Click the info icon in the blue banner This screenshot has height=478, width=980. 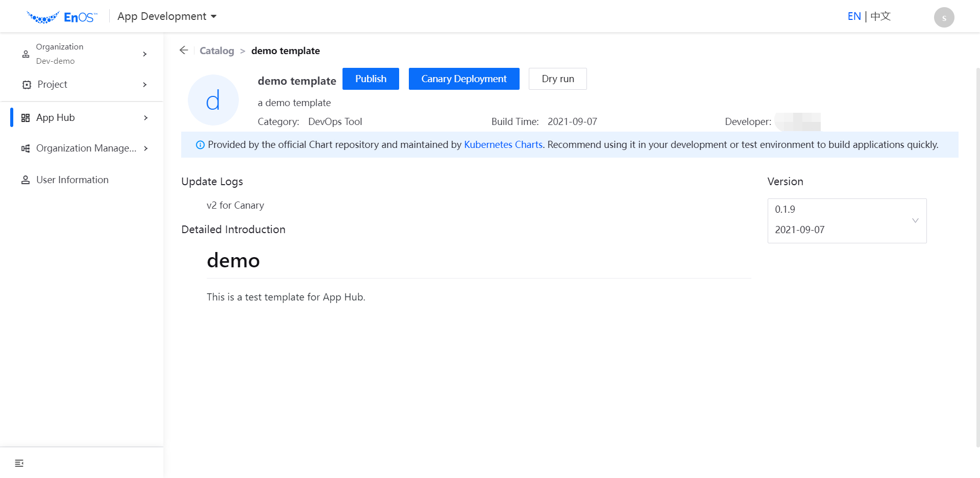click(200, 145)
